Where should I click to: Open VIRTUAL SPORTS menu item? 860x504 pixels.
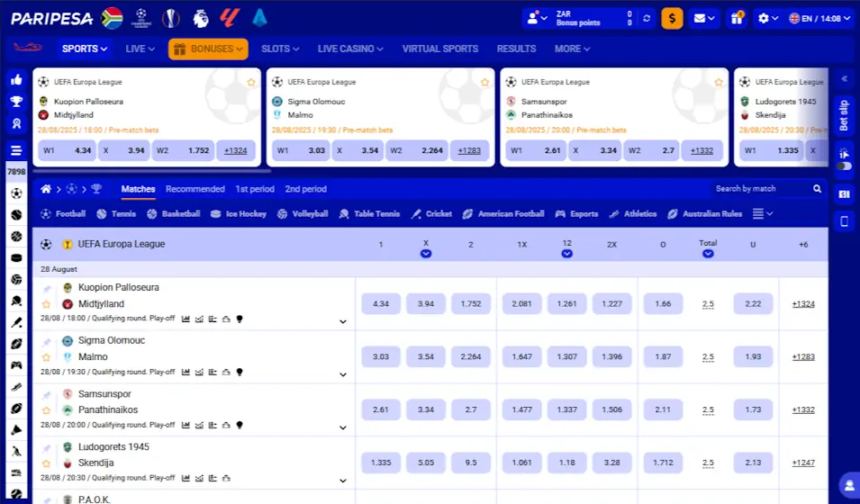click(x=439, y=49)
